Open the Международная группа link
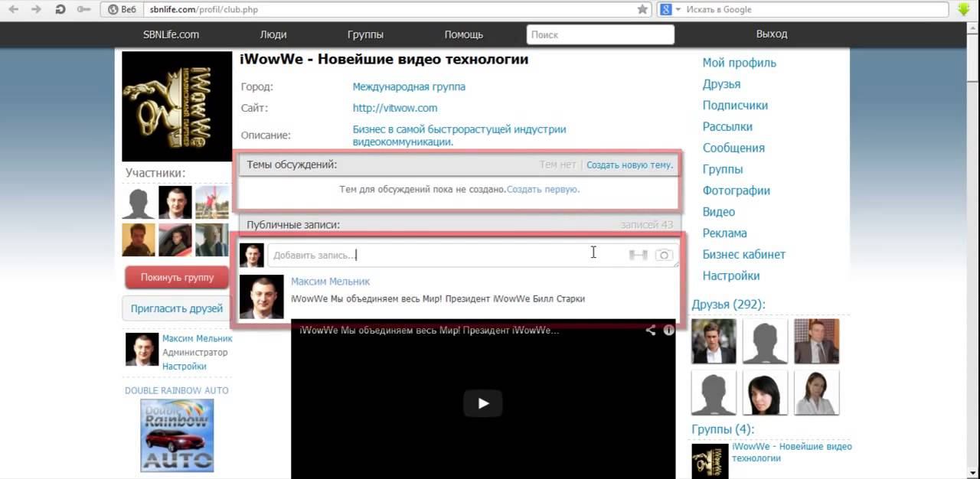 [409, 86]
